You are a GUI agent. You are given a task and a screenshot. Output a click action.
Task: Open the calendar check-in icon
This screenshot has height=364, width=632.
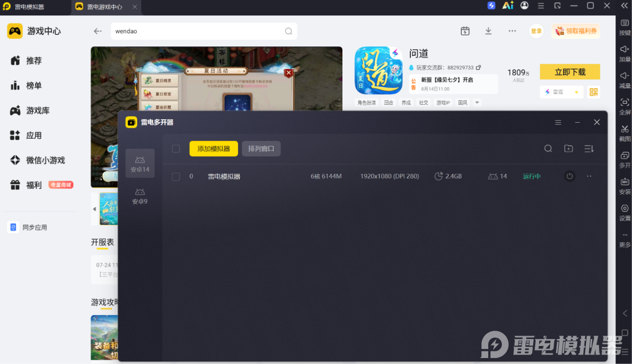pos(465,31)
